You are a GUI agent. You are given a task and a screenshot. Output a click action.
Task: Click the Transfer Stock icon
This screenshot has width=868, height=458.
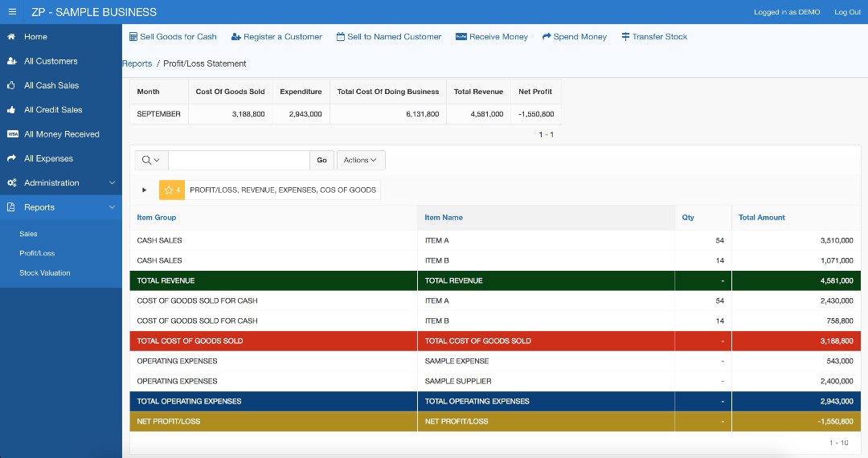(625, 37)
